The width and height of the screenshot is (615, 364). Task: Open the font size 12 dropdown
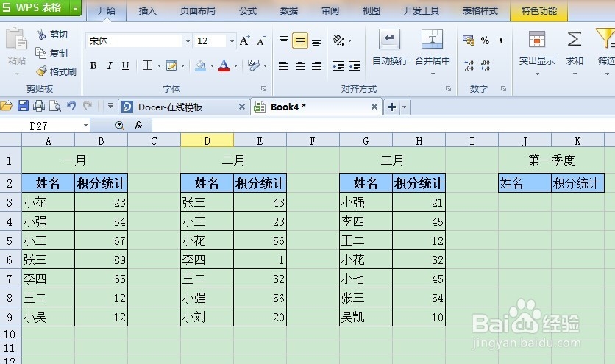click(x=232, y=41)
